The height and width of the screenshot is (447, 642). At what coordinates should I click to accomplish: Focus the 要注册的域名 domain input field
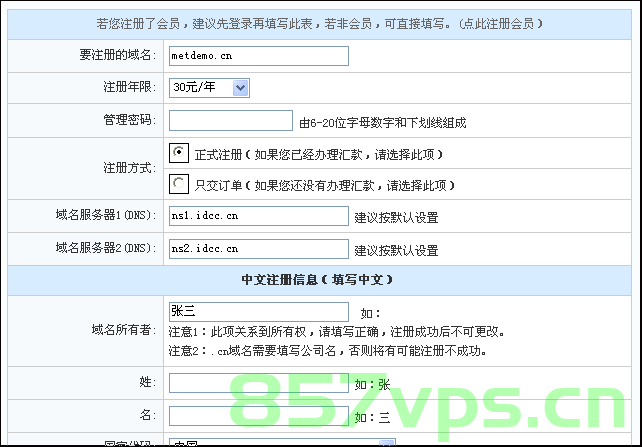click(x=259, y=56)
